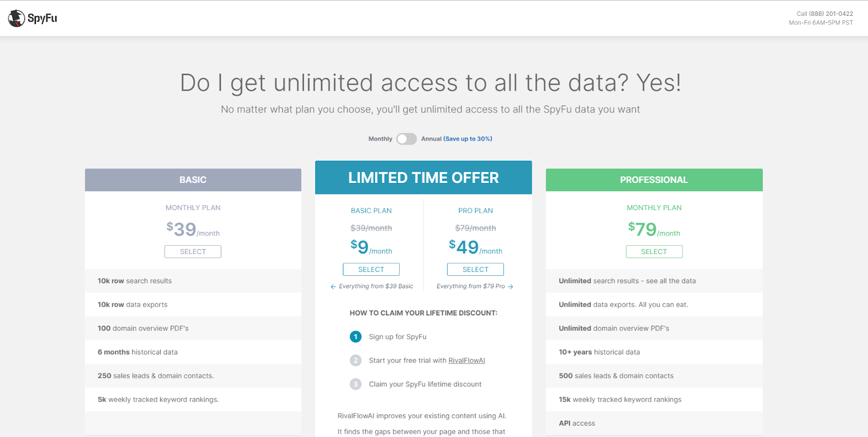Click '10k row data exports' feature row

click(193, 305)
